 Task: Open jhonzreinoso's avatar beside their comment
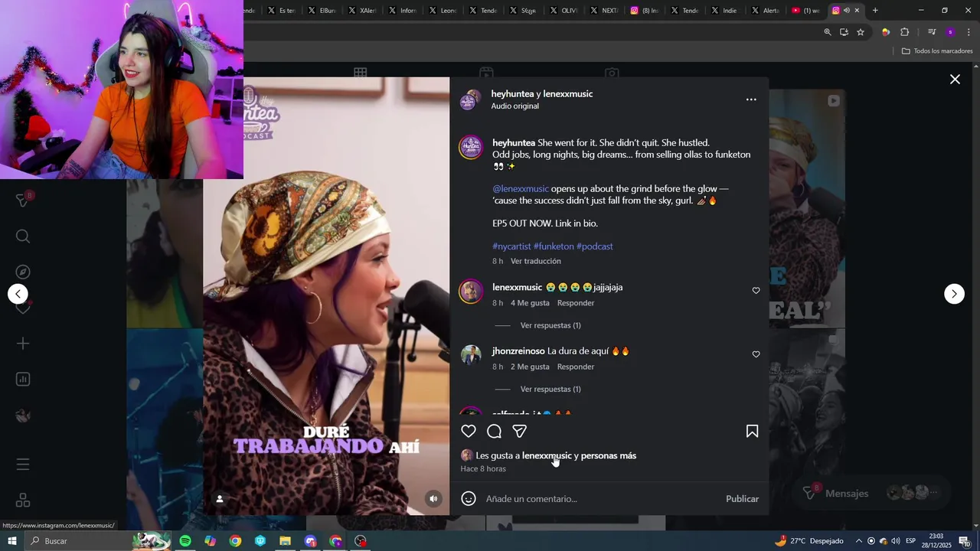pyautogui.click(x=471, y=355)
